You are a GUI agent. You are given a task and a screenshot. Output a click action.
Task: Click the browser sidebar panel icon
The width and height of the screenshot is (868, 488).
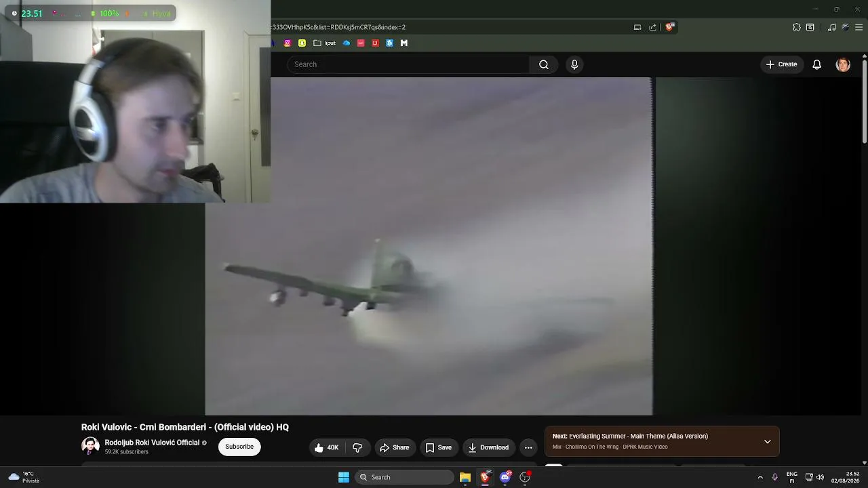click(810, 27)
